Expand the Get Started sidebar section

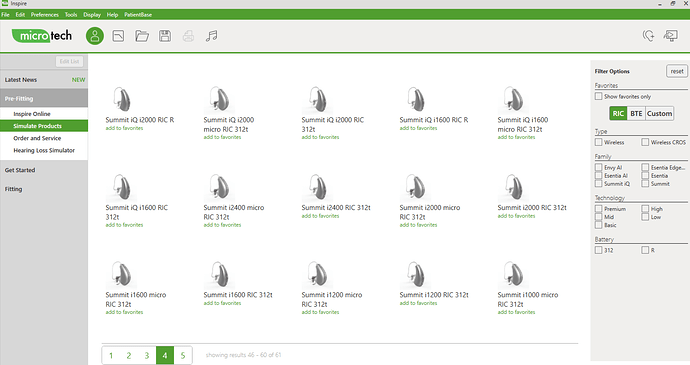(44, 170)
